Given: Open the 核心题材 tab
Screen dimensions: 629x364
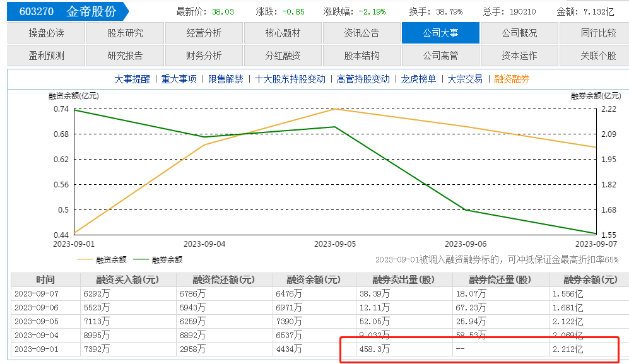Looking at the screenshot, I should tap(283, 33).
